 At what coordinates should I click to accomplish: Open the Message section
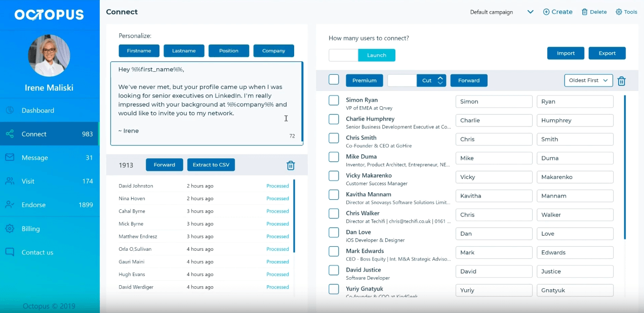(50, 158)
